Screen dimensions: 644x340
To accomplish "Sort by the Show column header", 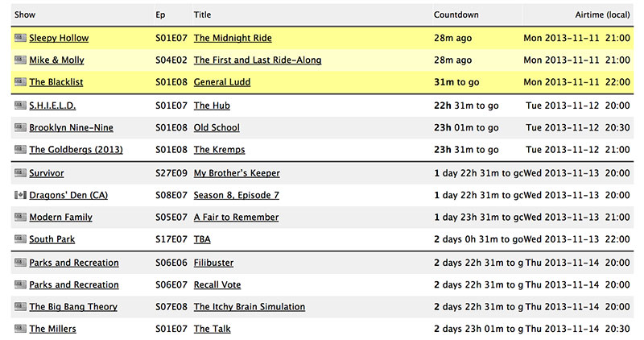I will [25, 15].
